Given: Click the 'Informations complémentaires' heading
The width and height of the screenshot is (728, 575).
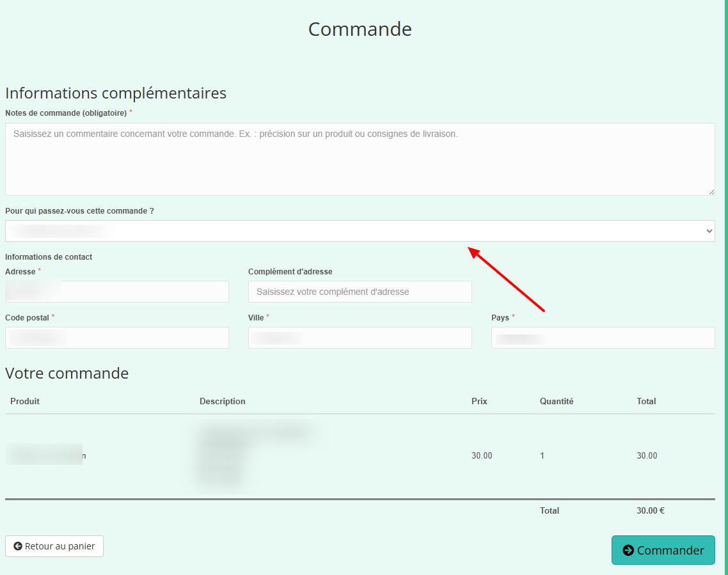Looking at the screenshot, I should pyautogui.click(x=116, y=93).
